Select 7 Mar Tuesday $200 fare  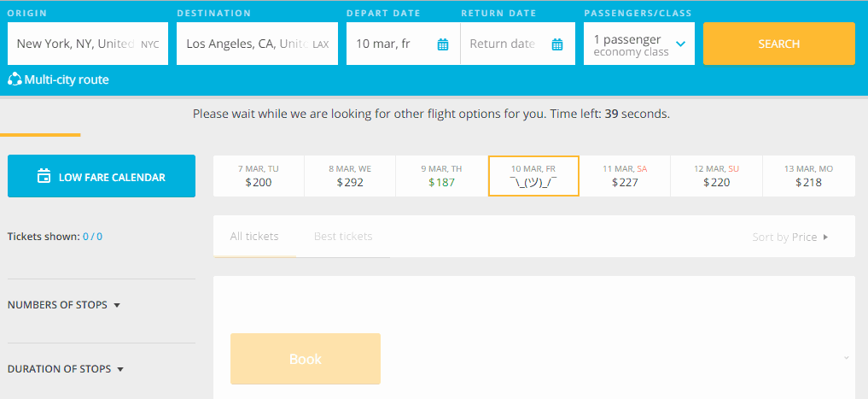258,176
